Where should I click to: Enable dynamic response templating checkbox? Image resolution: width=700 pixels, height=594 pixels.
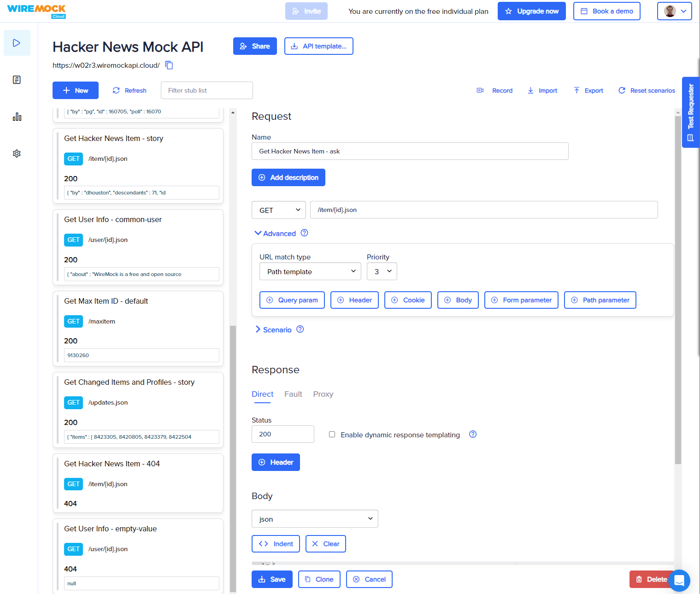tap(332, 434)
